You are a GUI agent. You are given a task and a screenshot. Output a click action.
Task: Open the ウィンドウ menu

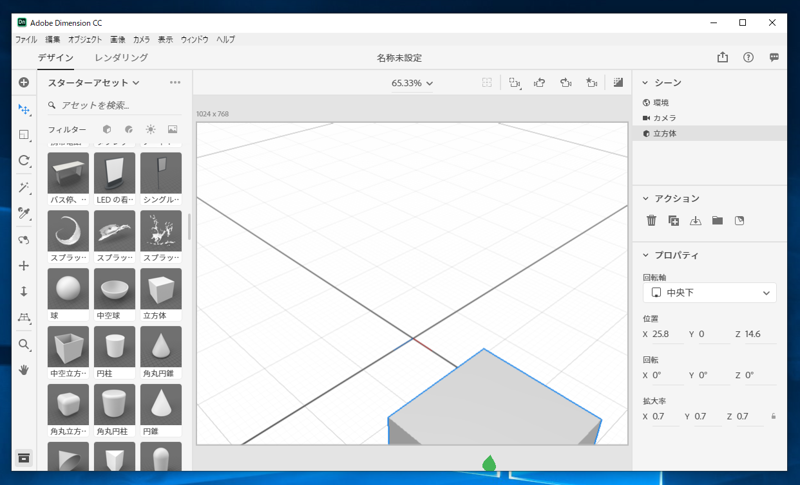click(194, 39)
